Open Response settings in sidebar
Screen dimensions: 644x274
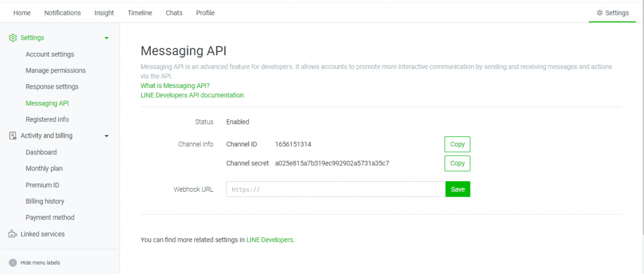(x=52, y=87)
